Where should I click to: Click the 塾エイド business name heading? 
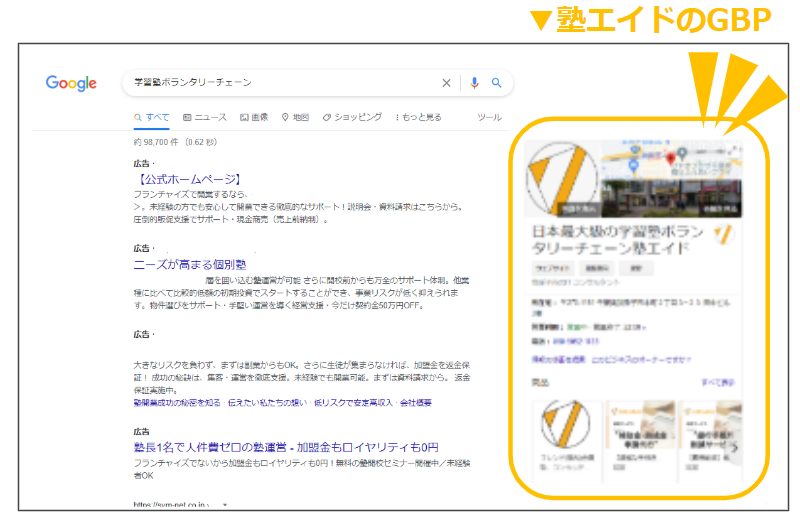(x=618, y=240)
